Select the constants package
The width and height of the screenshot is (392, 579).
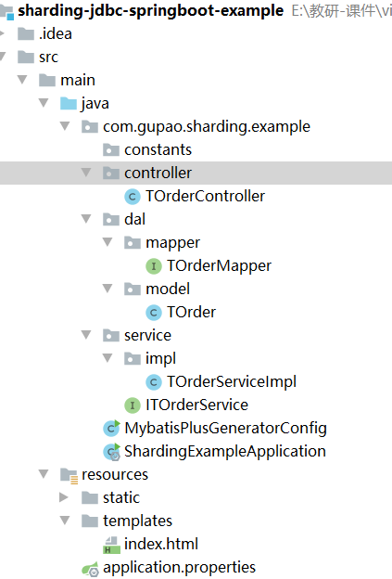tap(158, 150)
